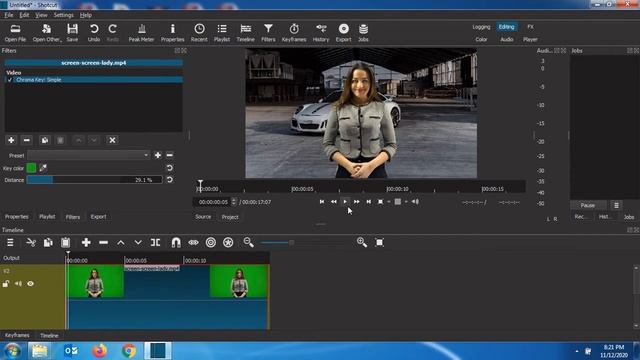Switch to the Source player tab
The image size is (640, 360).
(x=203, y=217)
